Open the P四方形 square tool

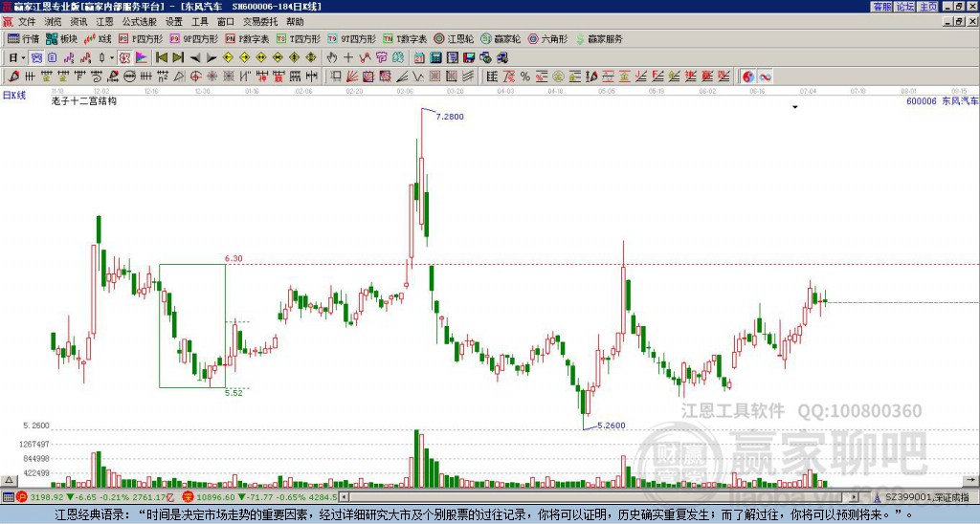[141, 38]
